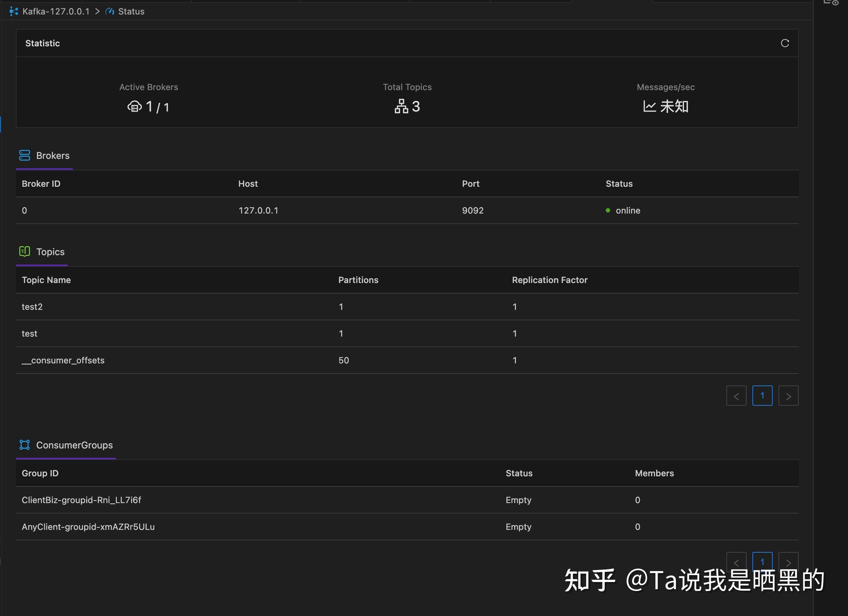Refresh the Statistic panel
848x616 pixels.
pyautogui.click(x=785, y=43)
